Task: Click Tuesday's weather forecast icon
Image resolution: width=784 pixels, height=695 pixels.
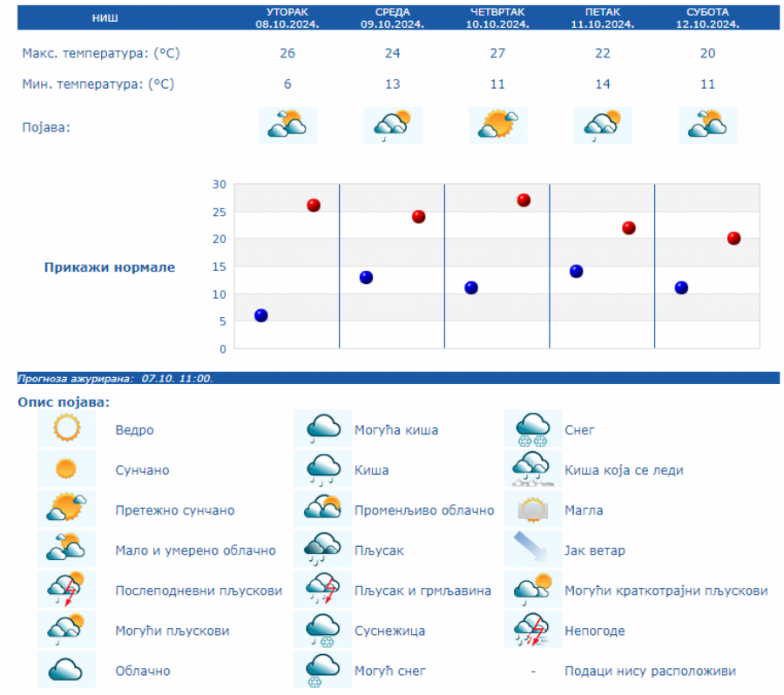Action: [287, 125]
